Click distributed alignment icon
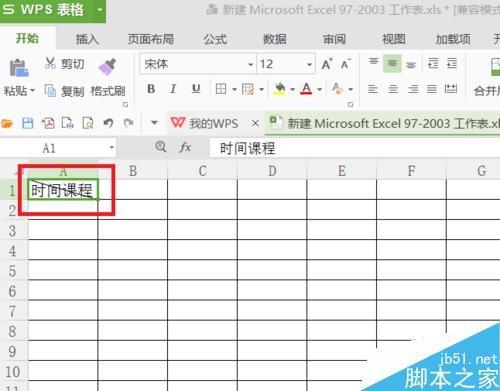The height and width of the screenshot is (391, 500). [451, 89]
